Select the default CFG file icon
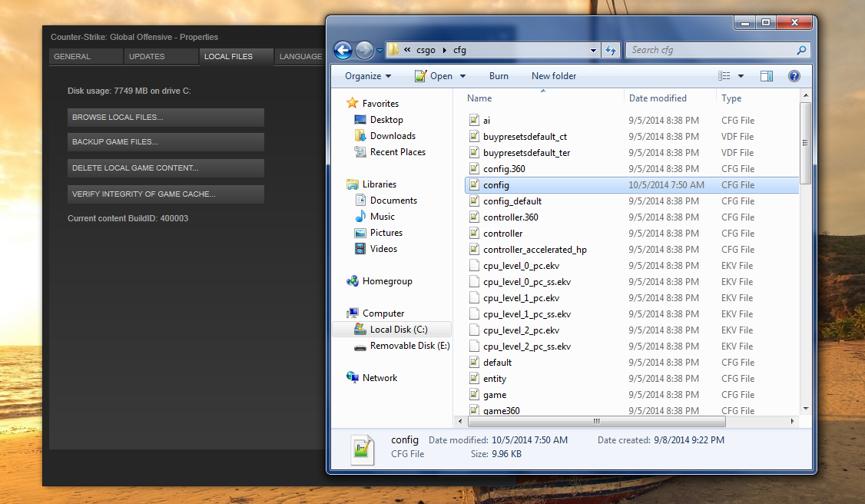Viewport: 865px width, 504px height. point(474,363)
